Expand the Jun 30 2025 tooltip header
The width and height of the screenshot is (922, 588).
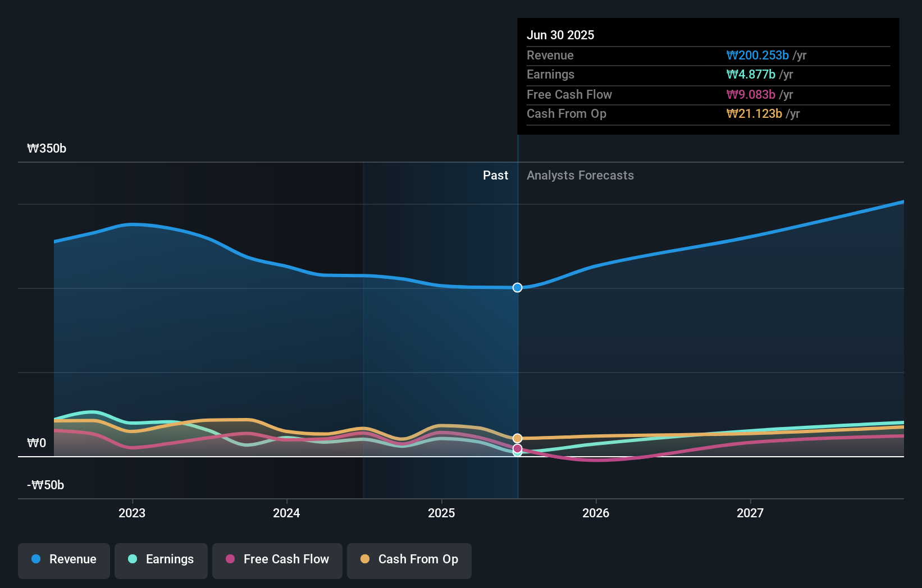(x=560, y=35)
